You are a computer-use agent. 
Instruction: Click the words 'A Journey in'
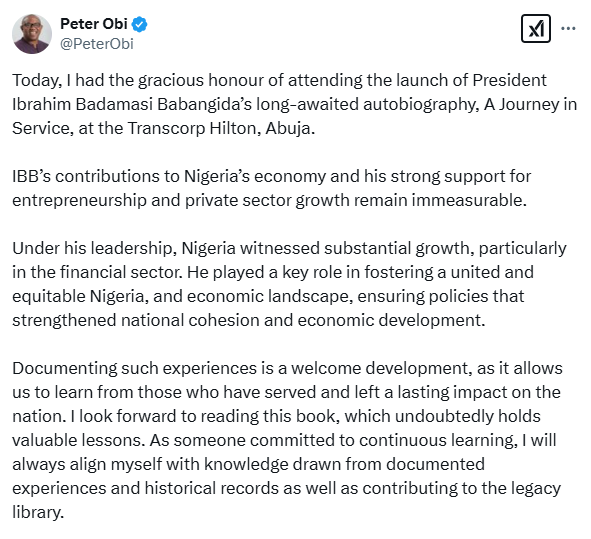(530, 104)
